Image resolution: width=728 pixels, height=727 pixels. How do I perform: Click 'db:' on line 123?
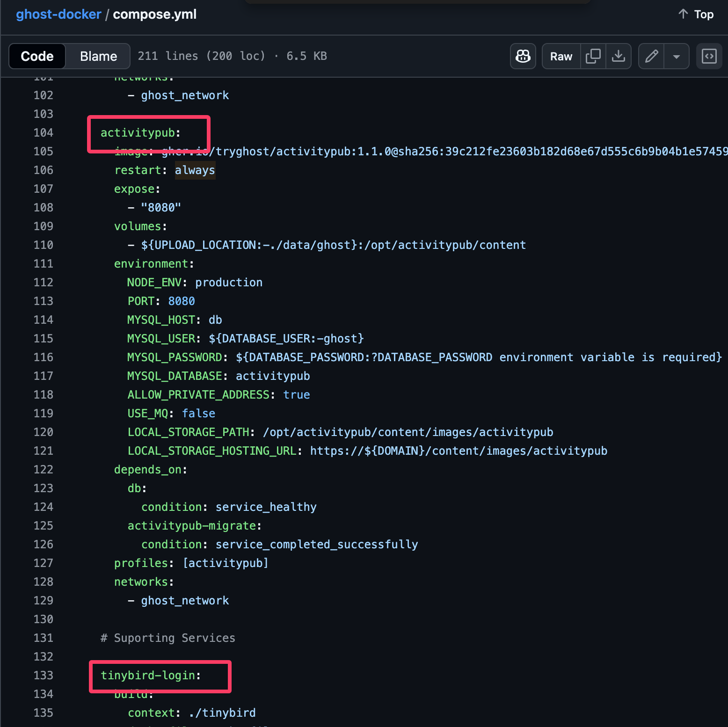137,488
